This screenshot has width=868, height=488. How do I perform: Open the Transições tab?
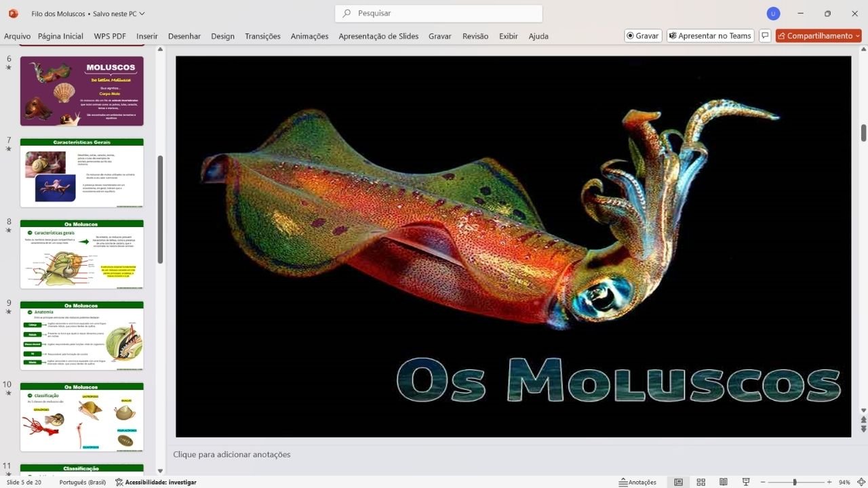coord(262,36)
